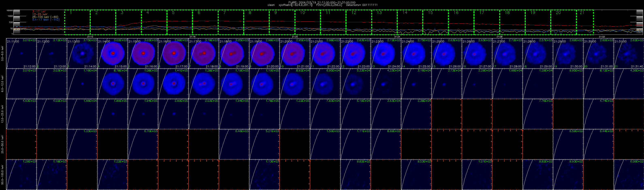Click the red 3-12 keV legend entry
The height and width of the screenshot is (190, 644).
pos(39,12)
